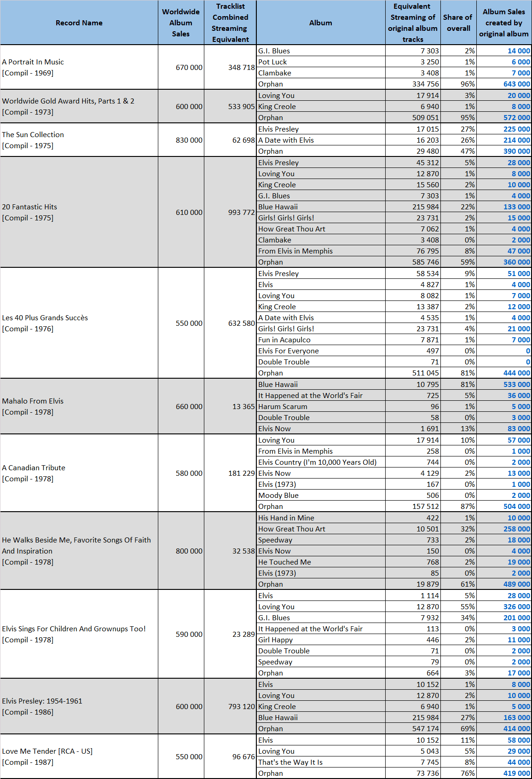Click streaming equivalent 632 580

[x=230, y=323]
